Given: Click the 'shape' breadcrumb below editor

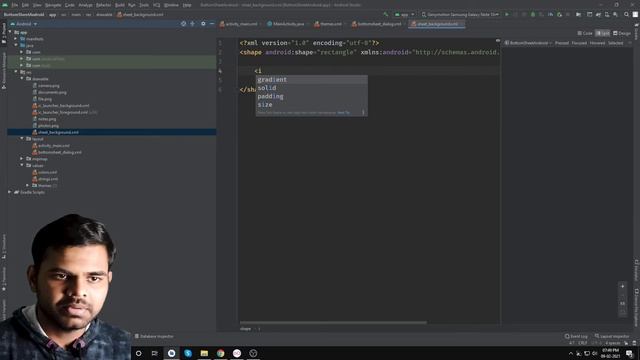Looking at the screenshot, I should (245, 329).
